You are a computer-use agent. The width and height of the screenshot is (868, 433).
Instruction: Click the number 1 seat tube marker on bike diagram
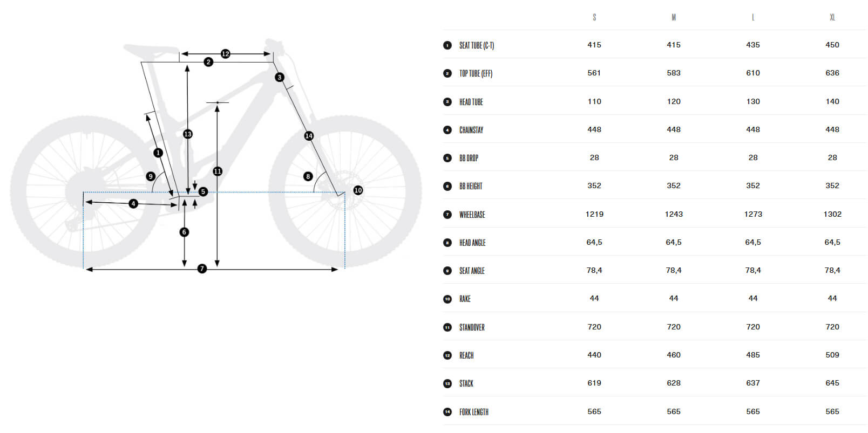[158, 153]
